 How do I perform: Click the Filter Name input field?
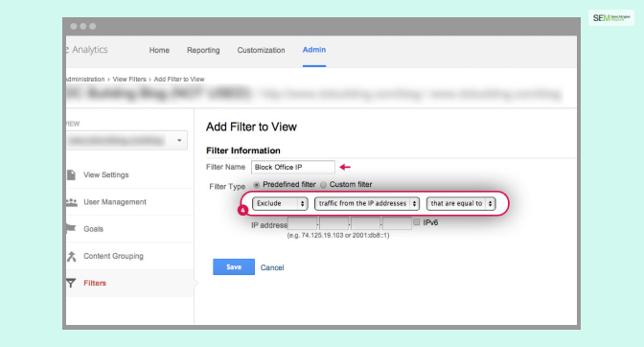click(293, 167)
